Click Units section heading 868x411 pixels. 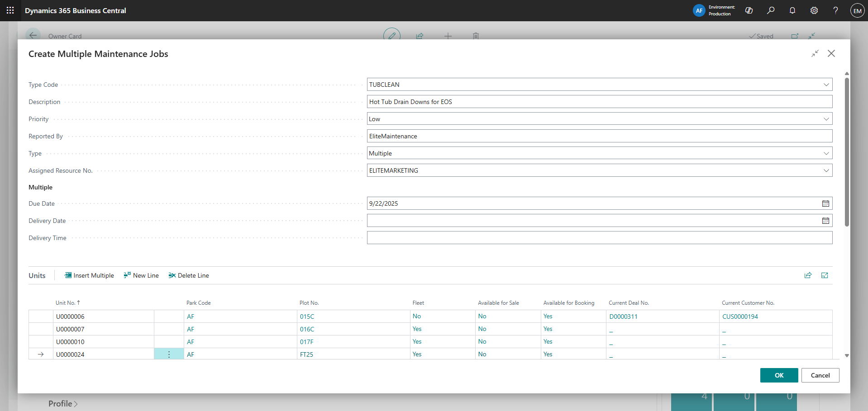pos(37,275)
